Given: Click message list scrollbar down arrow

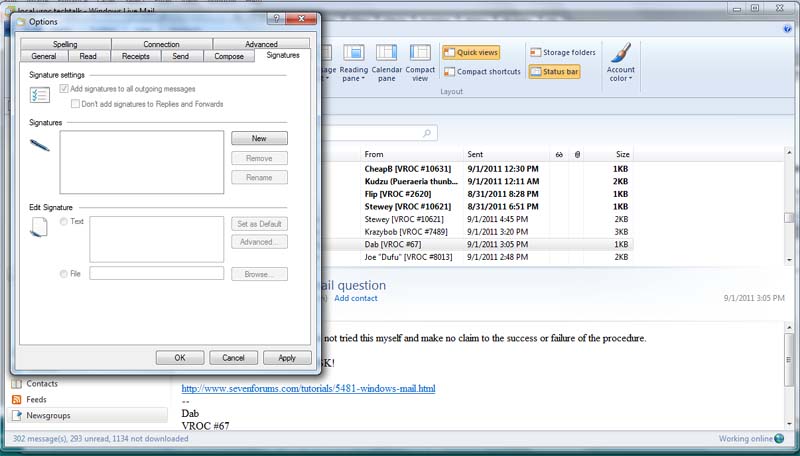Looking at the screenshot, I should [789, 260].
